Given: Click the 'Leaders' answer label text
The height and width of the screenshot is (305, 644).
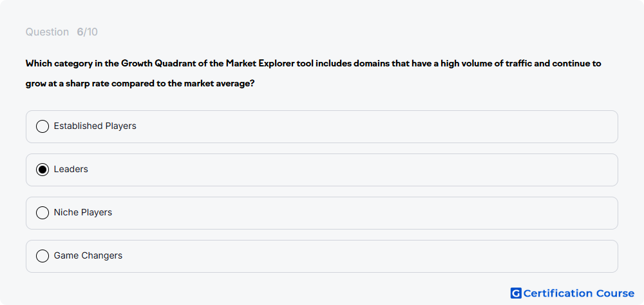Looking at the screenshot, I should [71, 169].
